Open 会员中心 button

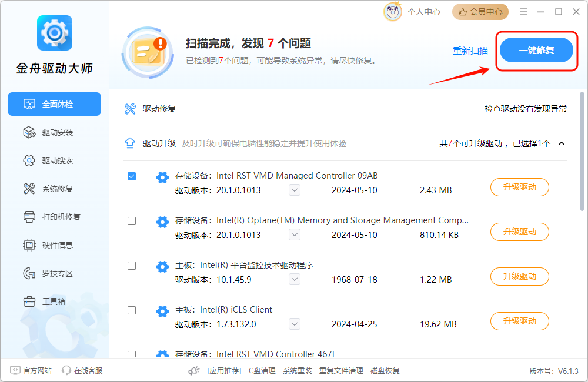[480, 12]
